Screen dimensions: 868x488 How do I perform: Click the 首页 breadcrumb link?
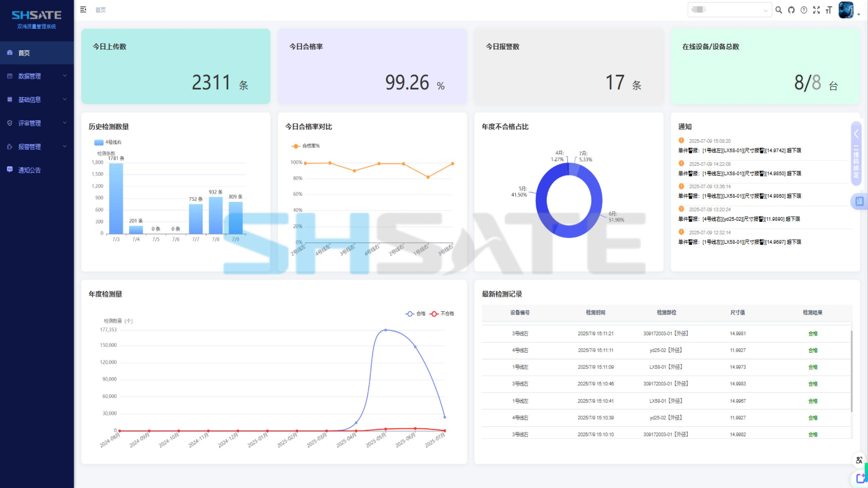pos(100,10)
